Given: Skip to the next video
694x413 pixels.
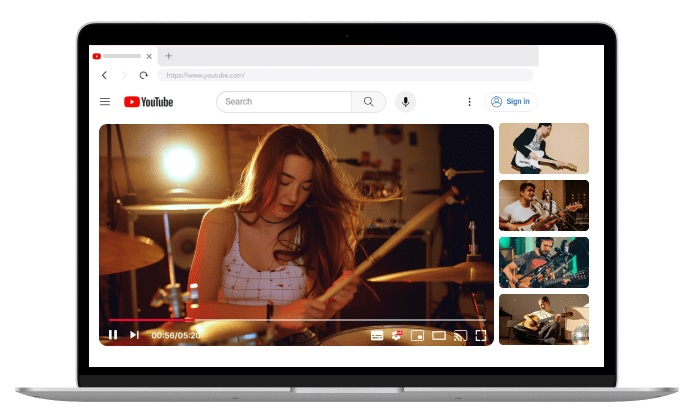Looking at the screenshot, I should tap(134, 334).
